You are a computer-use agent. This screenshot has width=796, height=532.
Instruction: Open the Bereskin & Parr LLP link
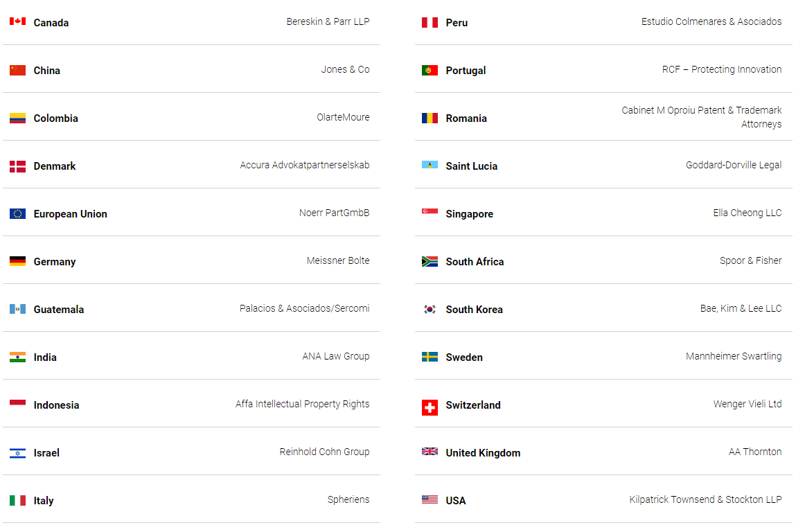pyautogui.click(x=328, y=21)
